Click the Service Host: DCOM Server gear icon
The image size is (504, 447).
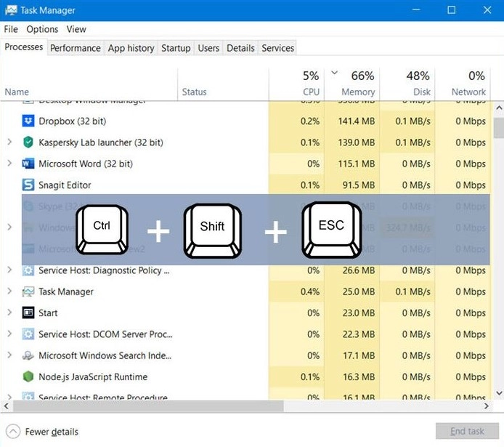(28, 334)
